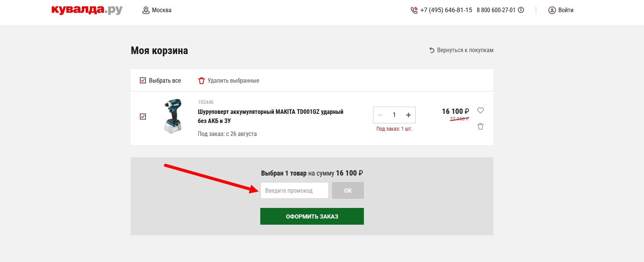Click the user profile icon near Войти
This screenshot has height=262, width=644.
pos(552,10)
